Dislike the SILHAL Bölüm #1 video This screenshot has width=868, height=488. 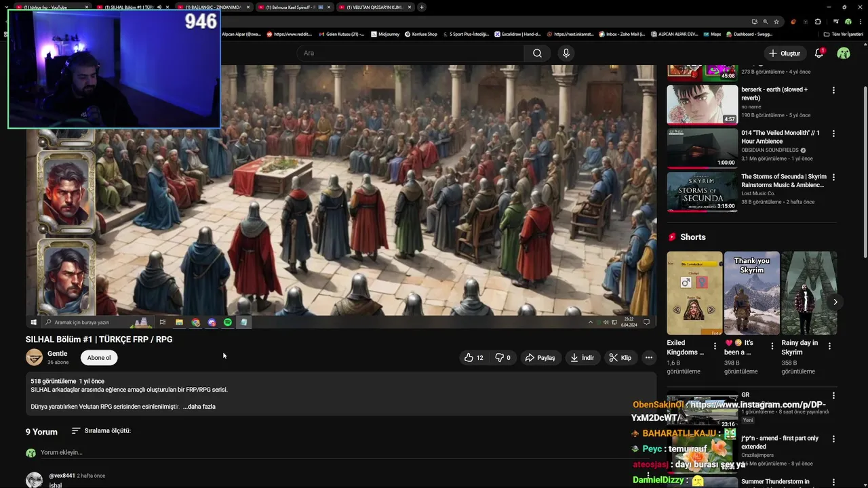[x=502, y=358]
